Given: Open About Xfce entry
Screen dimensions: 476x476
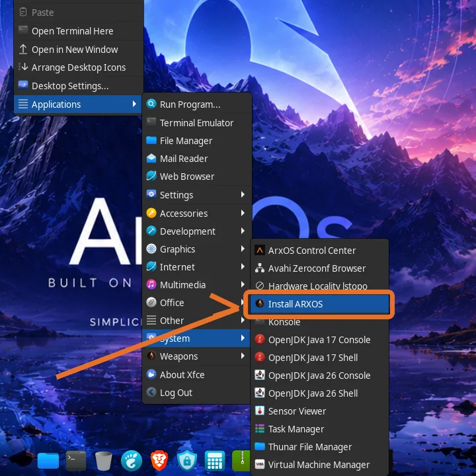Looking at the screenshot, I should click(197, 375).
